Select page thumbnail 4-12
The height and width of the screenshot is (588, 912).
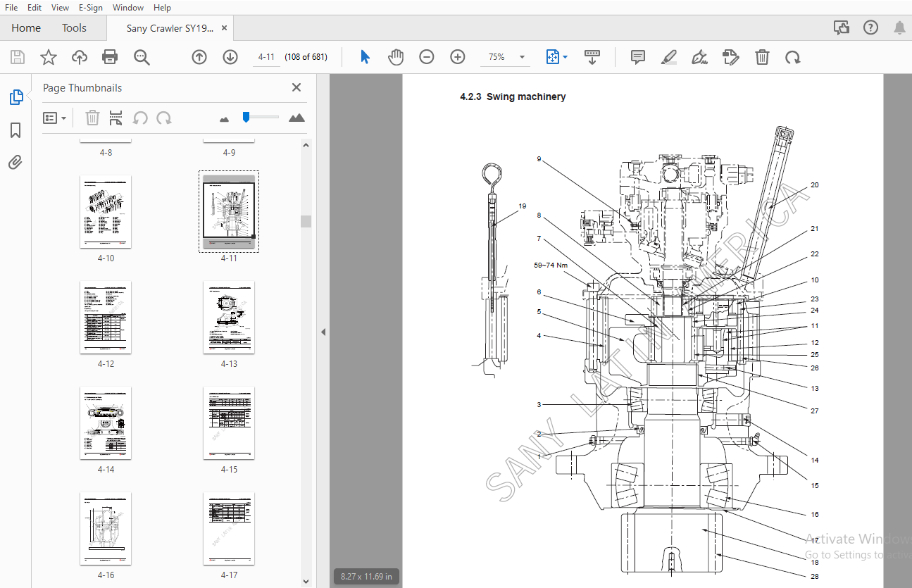coord(106,318)
